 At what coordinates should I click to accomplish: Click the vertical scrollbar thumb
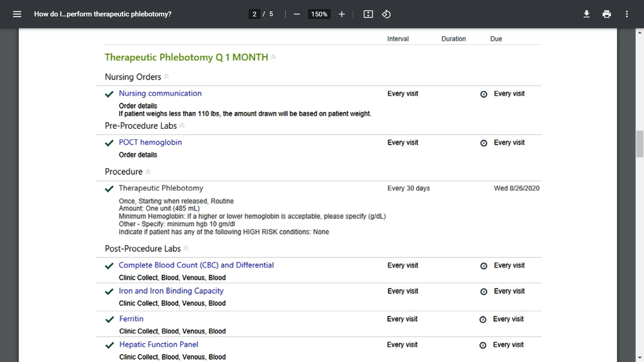point(640,144)
